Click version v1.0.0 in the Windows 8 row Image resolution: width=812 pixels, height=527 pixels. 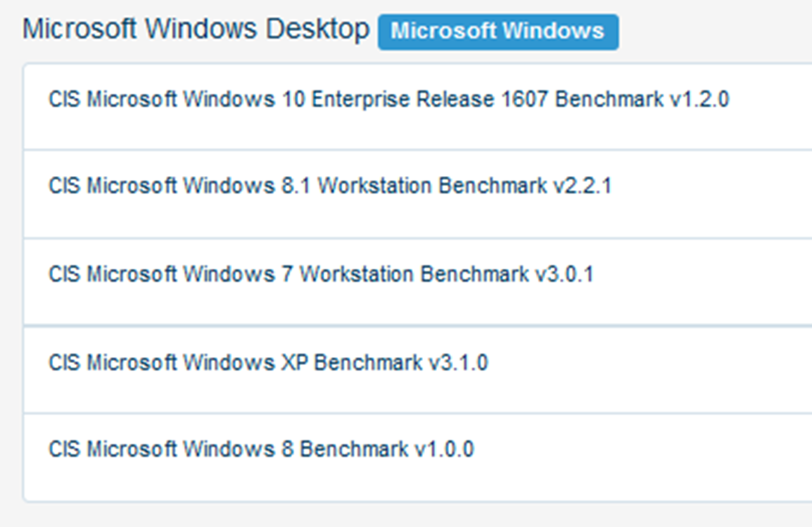[445, 449]
